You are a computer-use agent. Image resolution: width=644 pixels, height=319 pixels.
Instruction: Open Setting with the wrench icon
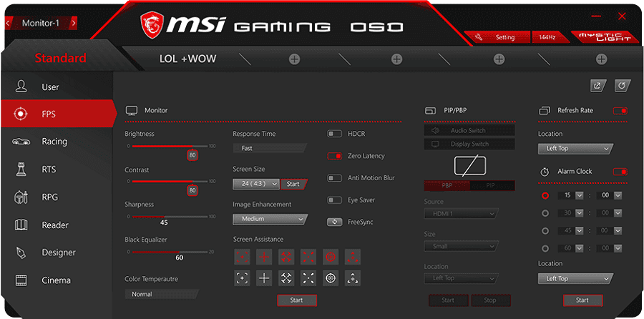497,37
